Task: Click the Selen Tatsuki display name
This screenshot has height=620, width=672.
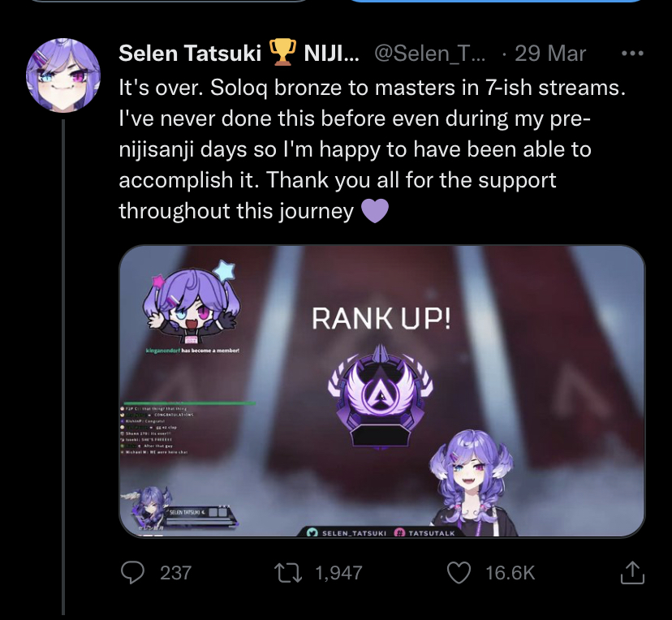Action: pos(190,54)
